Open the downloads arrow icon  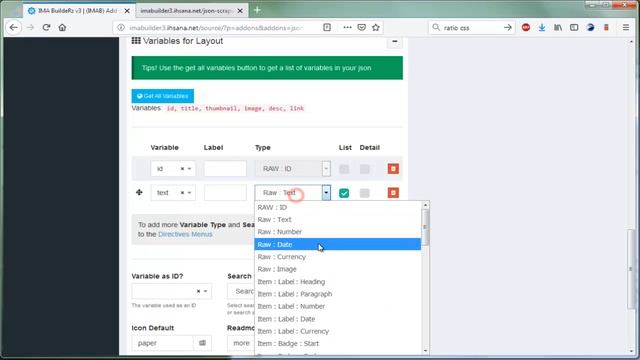tap(542, 27)
